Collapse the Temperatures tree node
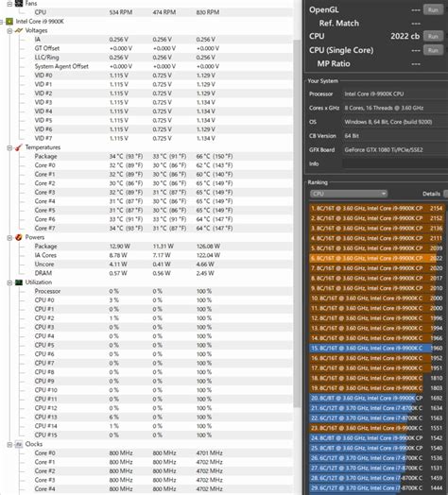The height and width of the screenshot is (495, 448). tap(9, 147)
